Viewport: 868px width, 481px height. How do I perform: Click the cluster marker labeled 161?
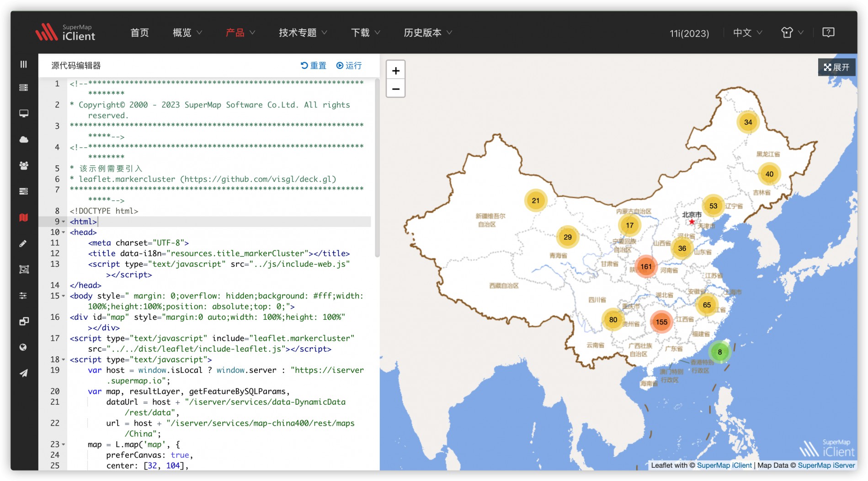(646, 267)
